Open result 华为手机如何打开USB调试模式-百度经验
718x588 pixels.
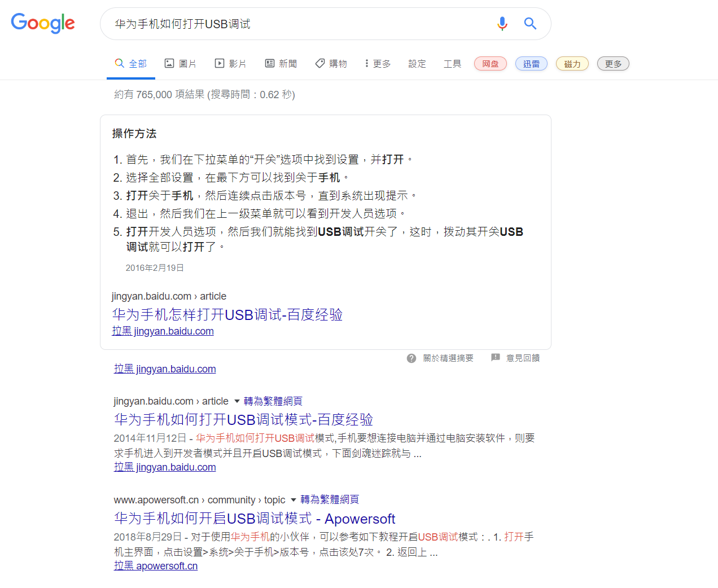click(243, 419)
